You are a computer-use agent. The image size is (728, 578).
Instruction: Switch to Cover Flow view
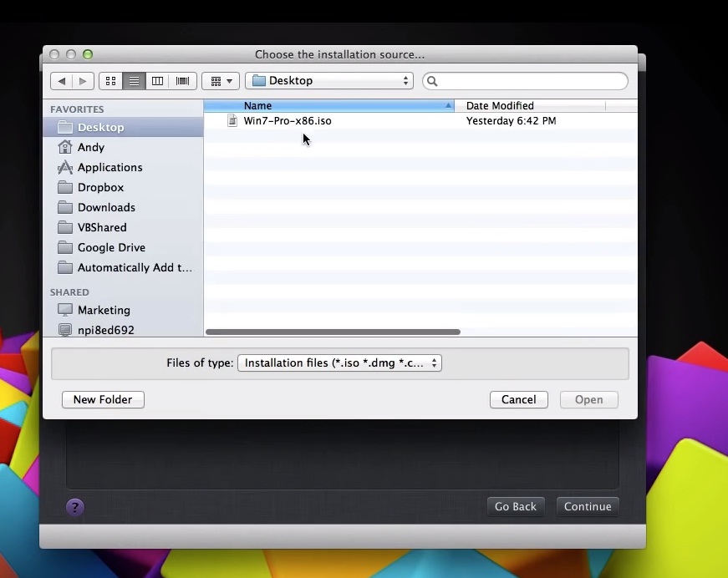click(x=182, y=81)
